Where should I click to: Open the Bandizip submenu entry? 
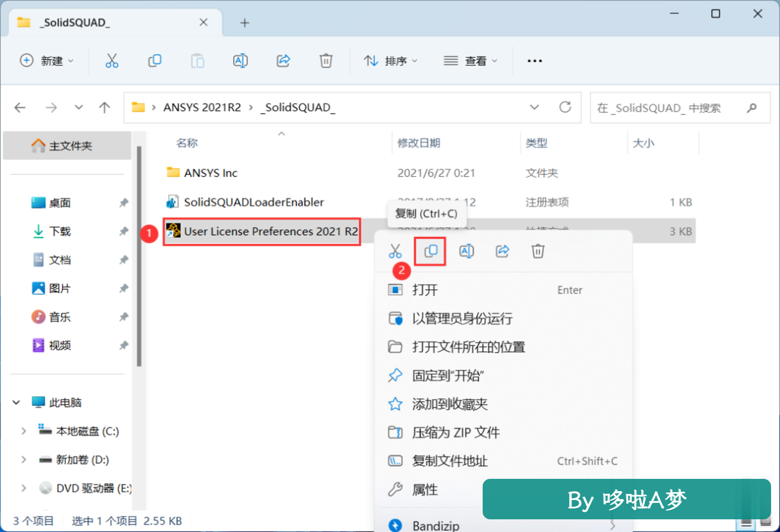pos(503,524)
